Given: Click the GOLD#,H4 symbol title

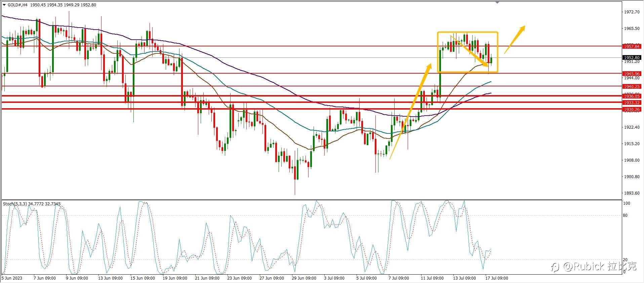Looking at the screenshot, I should click(x=17, y=5).
